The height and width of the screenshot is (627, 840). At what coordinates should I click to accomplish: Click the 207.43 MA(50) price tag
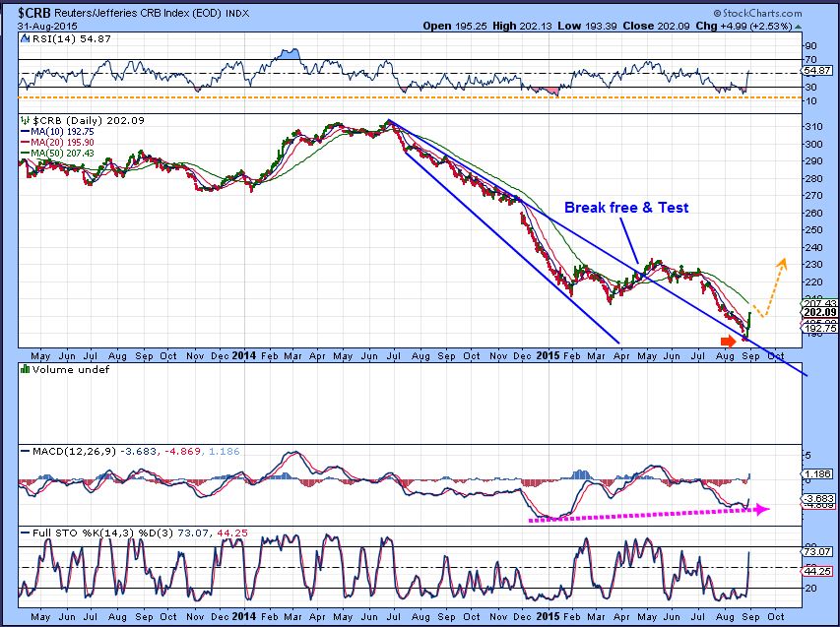(819, 303)
